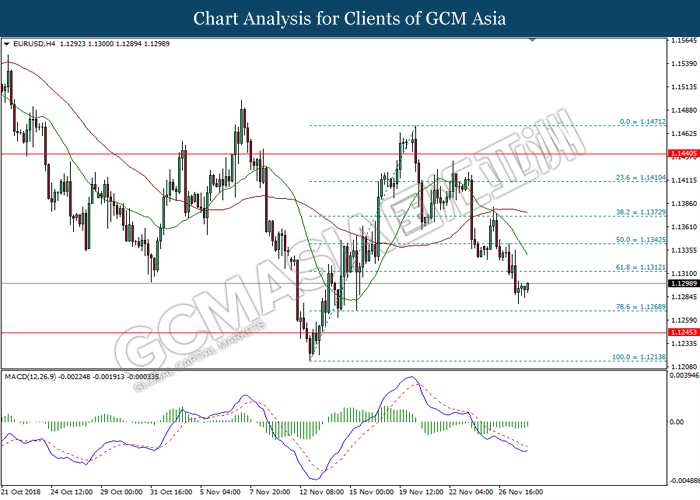Click the Chart Analysis for Clients of GCM Asia header
This screenshot has height=500, width=700.
click(350, 19)
